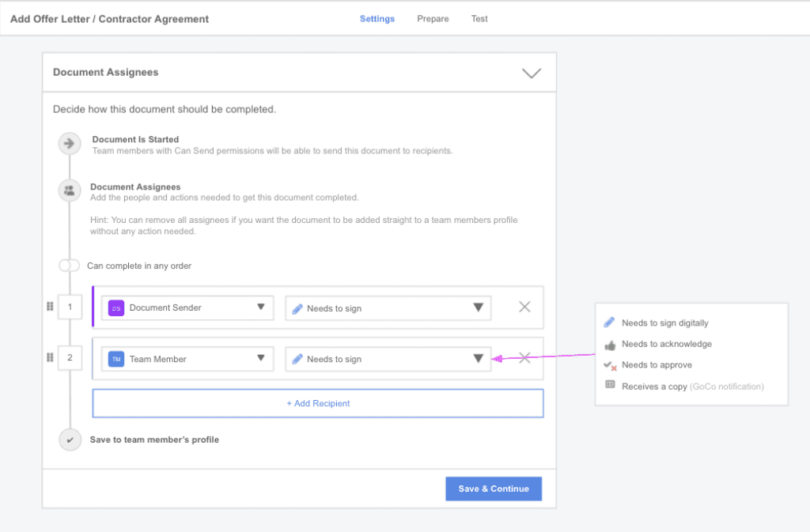Click the Add Offer Letter / Contractor Agreement title
This screenshot has height=532, width=810.
109,19
